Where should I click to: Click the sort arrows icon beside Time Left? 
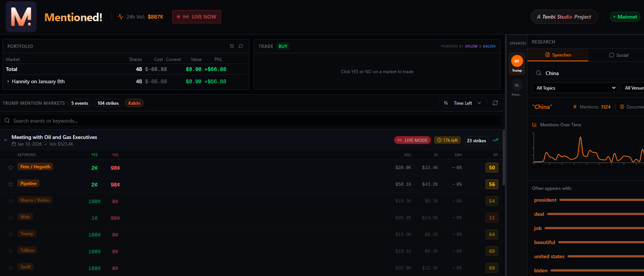tap(446, 103)
